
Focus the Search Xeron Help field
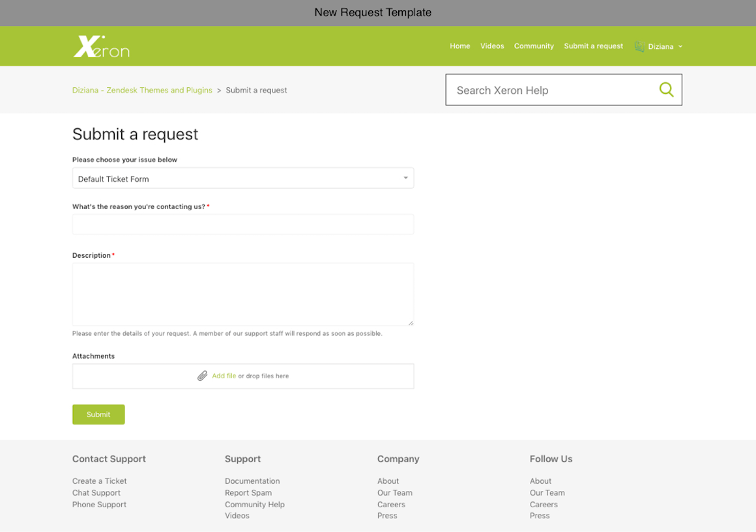click(x=551, y=90)
